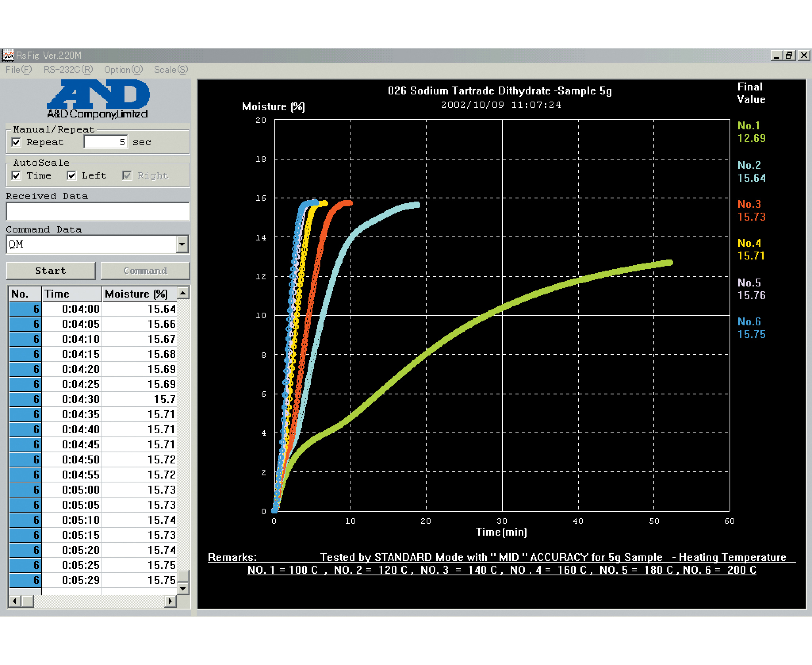Viewport: 812px width, 665px height.
Task: Expand the Command Data dropdown
Action: (x=182, y=244)
